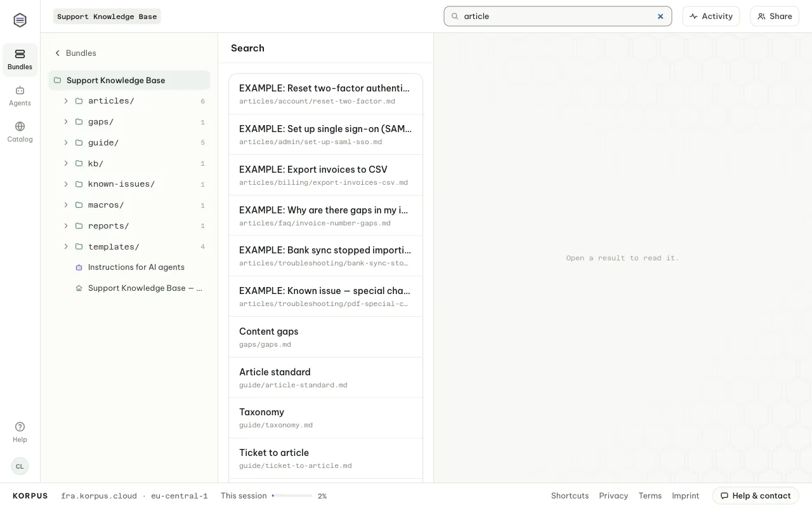Viewport: 812px width, 508px height.
Task: Expand the guide/ folder chevron
Action: tap(66, 143)
